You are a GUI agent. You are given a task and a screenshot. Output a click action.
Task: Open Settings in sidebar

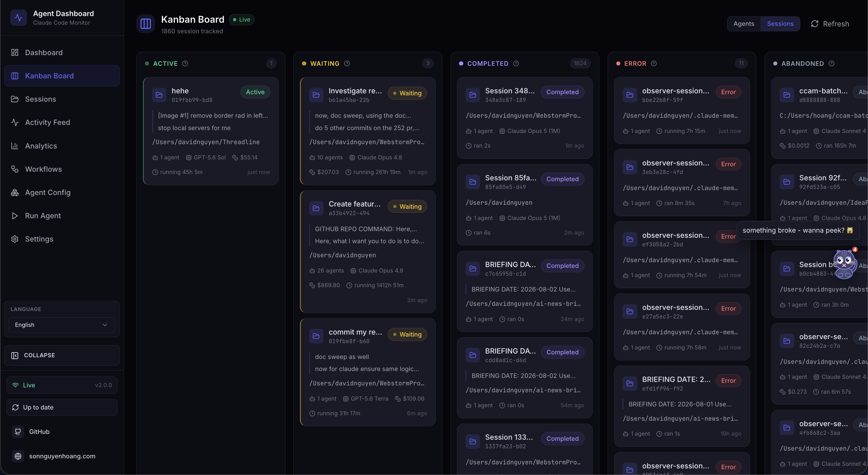62,239
